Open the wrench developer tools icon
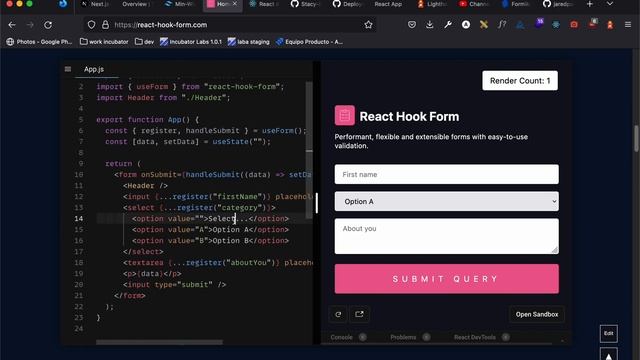 (448, 25)
